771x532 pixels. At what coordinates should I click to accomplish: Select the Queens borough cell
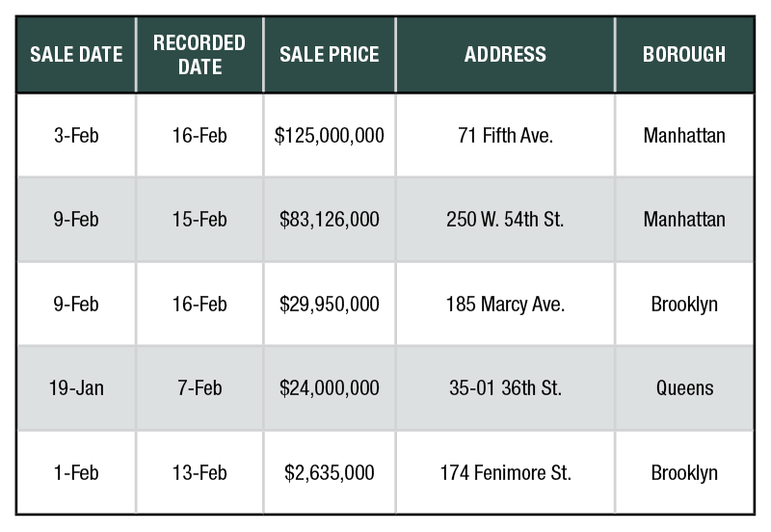pyautogui.click(x=684, y=388)
